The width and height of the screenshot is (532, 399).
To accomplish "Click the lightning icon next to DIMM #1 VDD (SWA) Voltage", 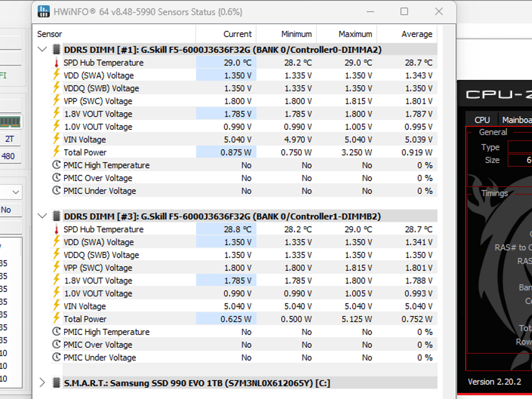I will 56,75.
